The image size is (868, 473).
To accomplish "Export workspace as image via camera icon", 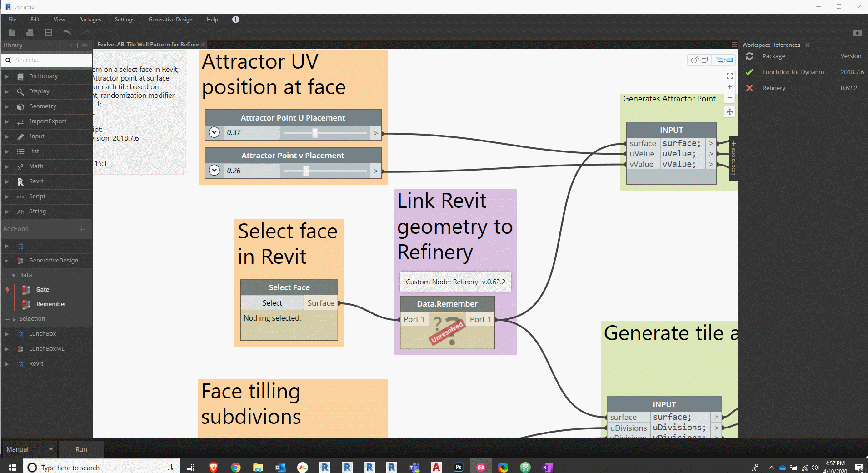I will pos(857,33).
